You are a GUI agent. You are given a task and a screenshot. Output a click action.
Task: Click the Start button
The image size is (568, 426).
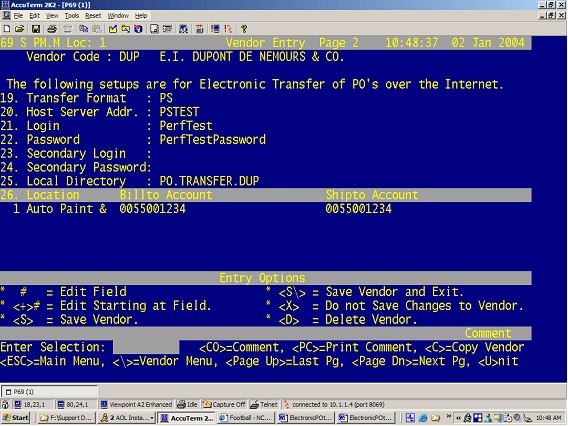click(x=15, y=418)
